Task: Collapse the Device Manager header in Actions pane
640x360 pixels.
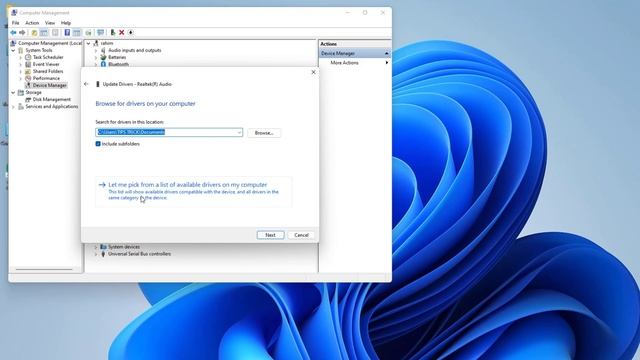Action: 386,53
